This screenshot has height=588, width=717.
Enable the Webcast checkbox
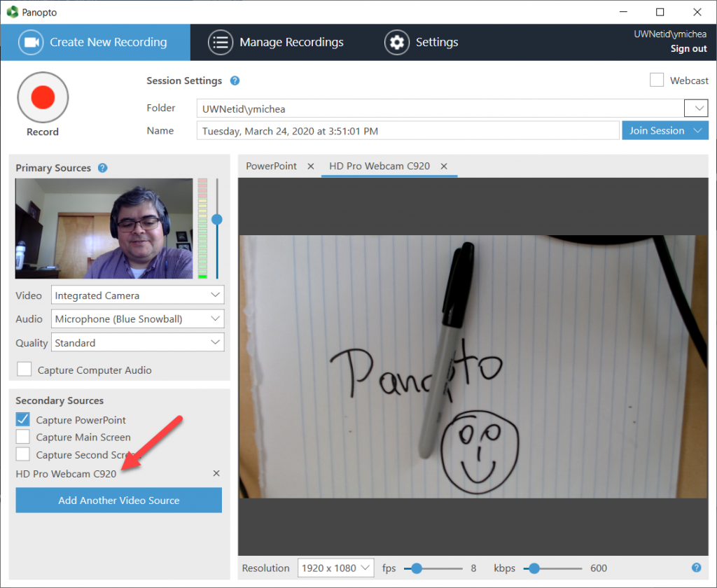[657, 80]
